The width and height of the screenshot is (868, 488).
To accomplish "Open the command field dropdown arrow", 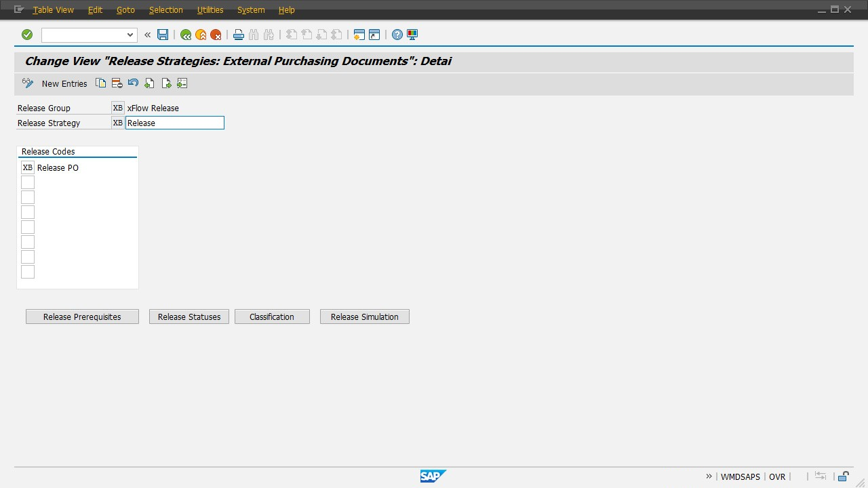I will tap(130, 35).
